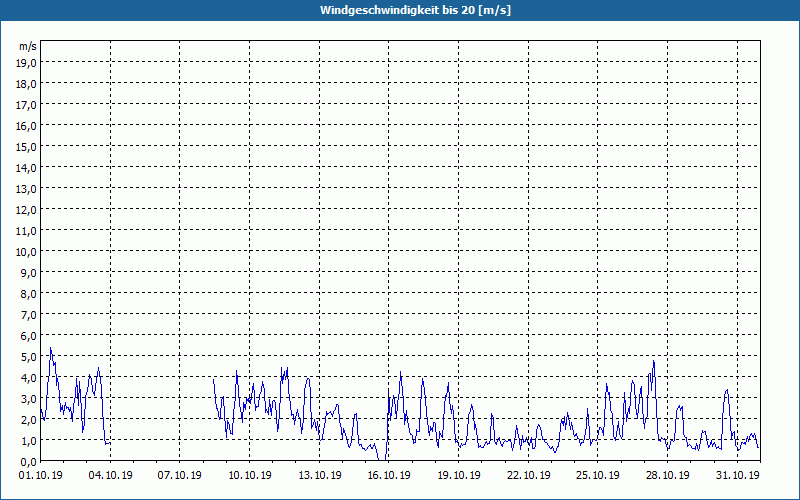Select the 2,0 y-axis label
Screen dimensions: 800x500
pos(30,420)
